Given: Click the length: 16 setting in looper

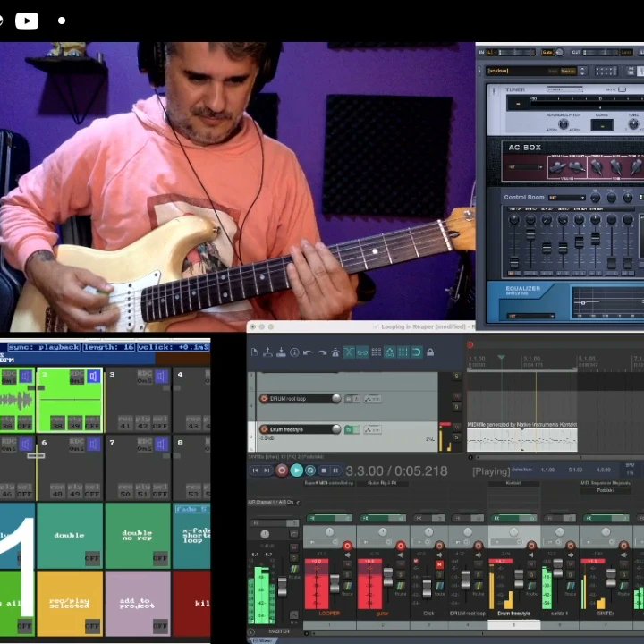Looking at the screenshot, I should (109, 347).
